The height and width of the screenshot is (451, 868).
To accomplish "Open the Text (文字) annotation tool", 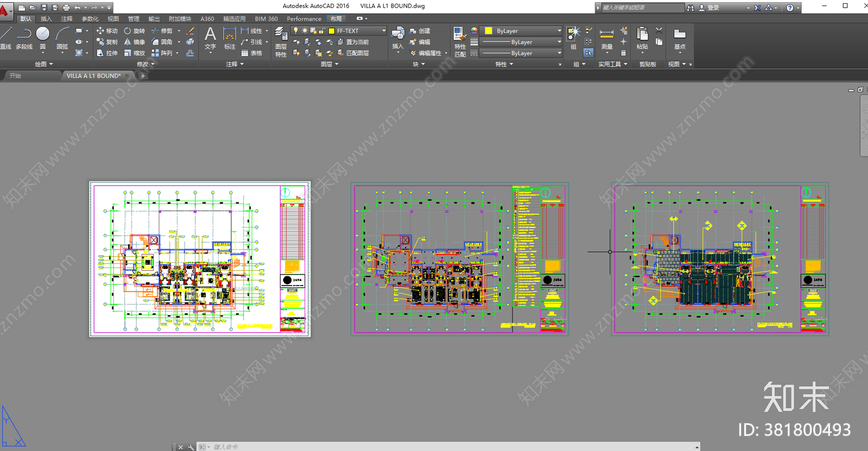I will point(210,38).
